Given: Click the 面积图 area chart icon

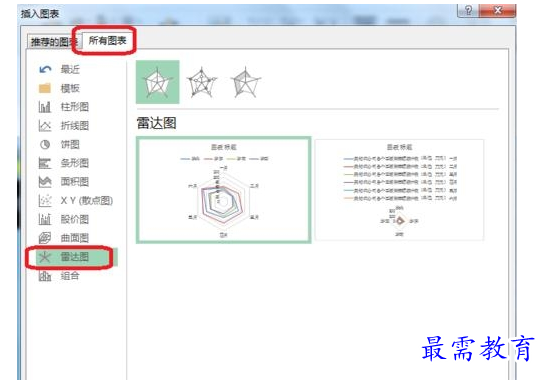Looking at the screenshot, I should click(45, 182).
